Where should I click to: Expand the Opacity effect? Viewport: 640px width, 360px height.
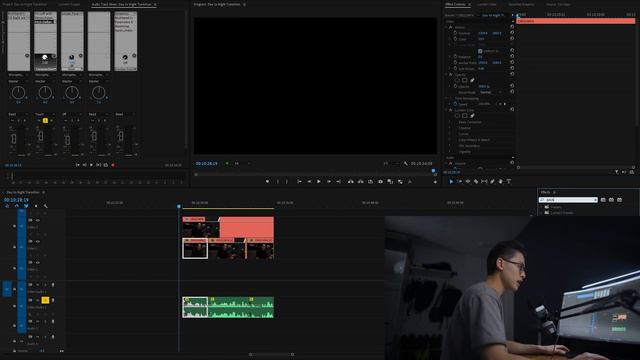click(x=447, y=75)
